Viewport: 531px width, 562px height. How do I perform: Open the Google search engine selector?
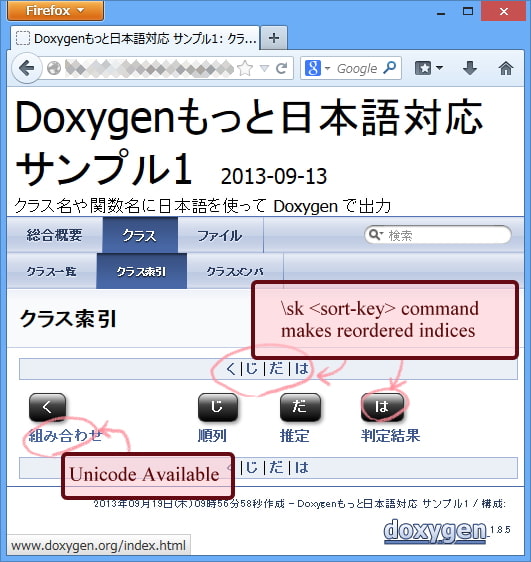[317, 68]
